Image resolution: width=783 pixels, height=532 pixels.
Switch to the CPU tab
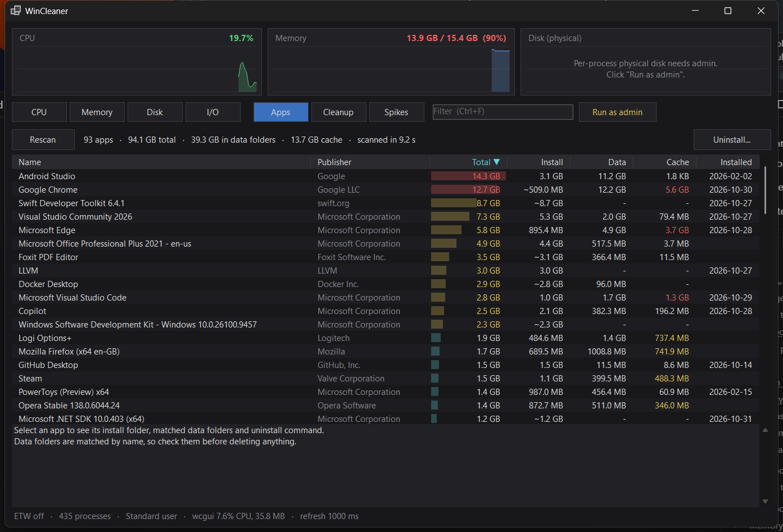click(39, 112)
